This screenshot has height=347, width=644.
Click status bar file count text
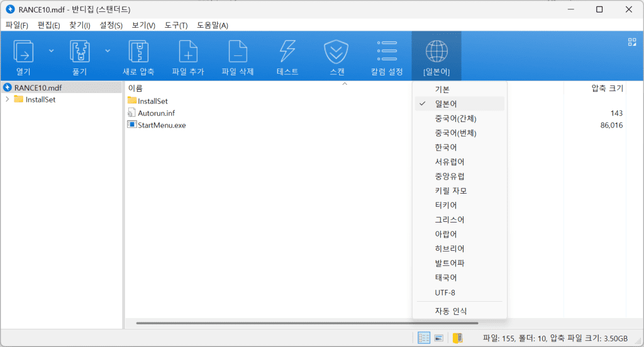click(555, 338)
